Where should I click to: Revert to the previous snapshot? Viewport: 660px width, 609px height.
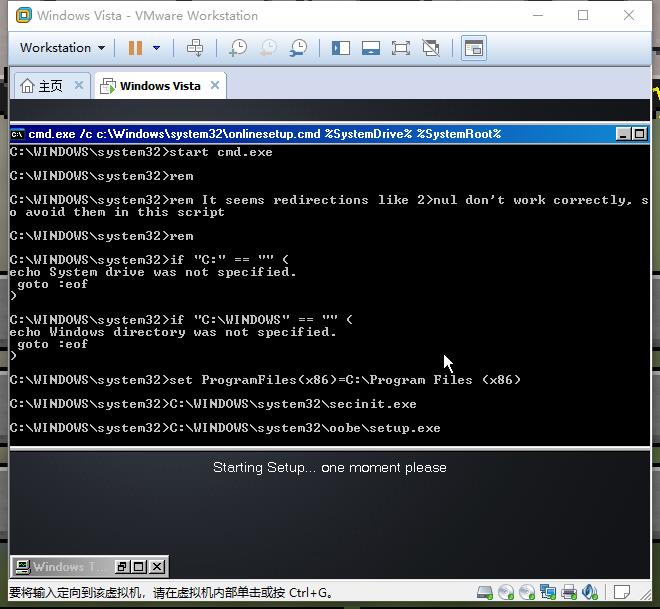pyautogui.click(x=268, y=48)
